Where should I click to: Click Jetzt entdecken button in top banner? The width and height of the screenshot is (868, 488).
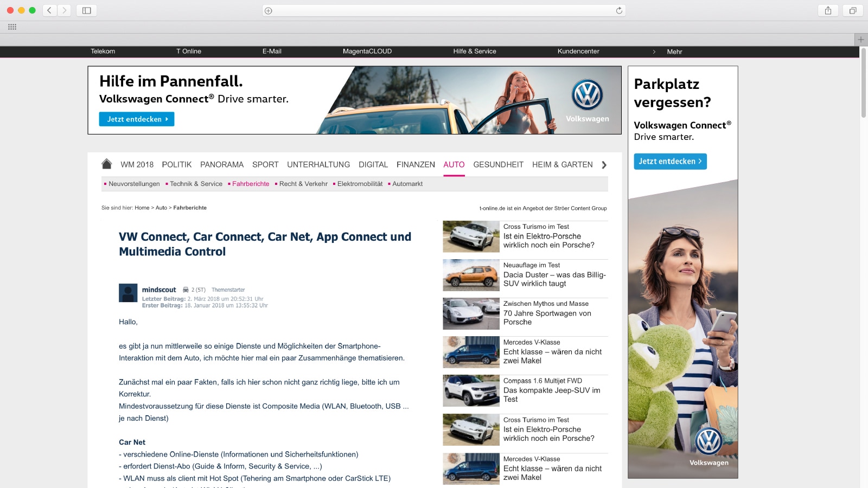point(137,119)
